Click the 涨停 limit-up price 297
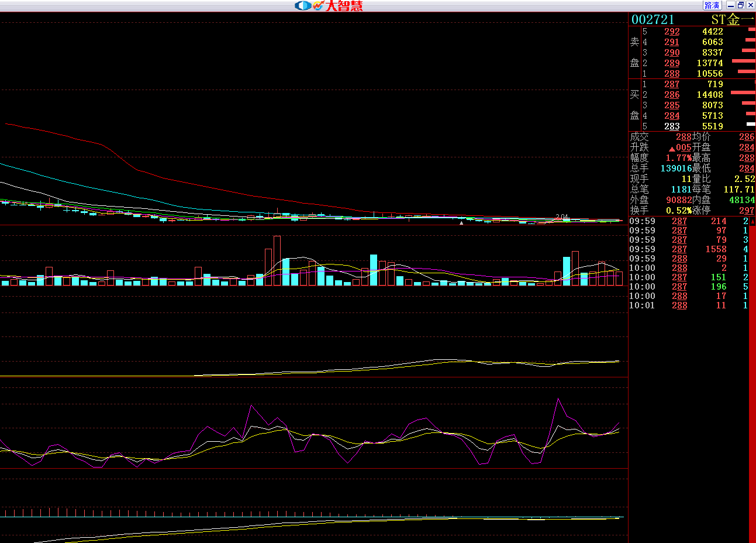Image resolution: width=756 pixels, height=543 pixels. tap(747, 211)
